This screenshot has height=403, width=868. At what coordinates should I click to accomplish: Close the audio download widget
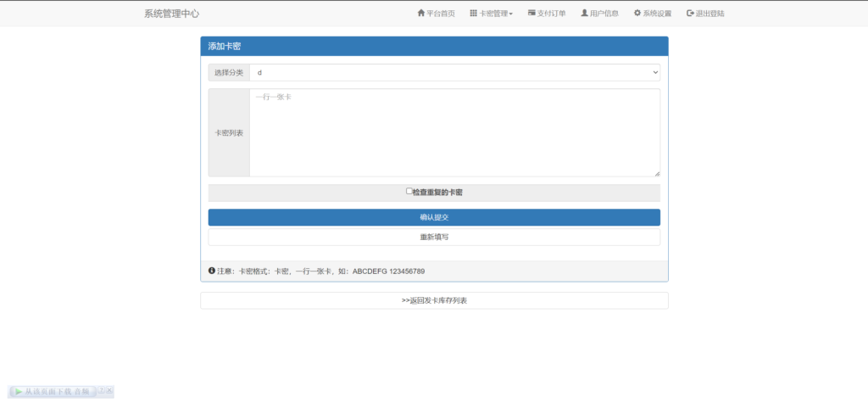[x=109, y=390]
